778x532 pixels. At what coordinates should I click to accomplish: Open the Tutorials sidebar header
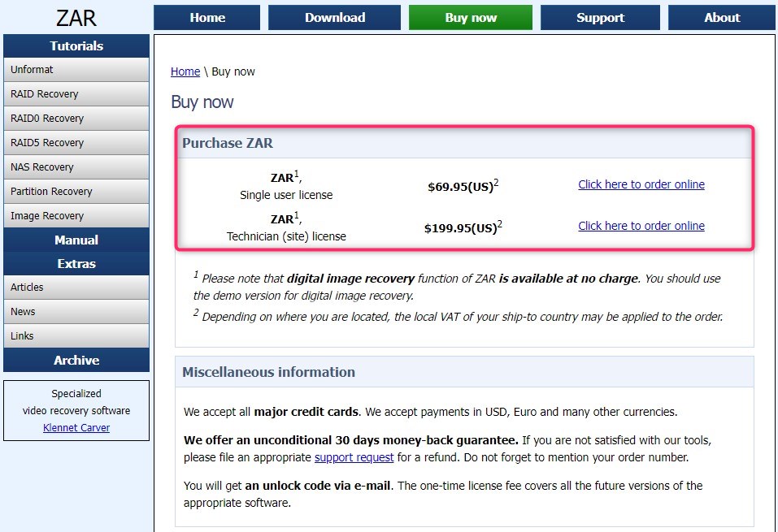point(76,45)
